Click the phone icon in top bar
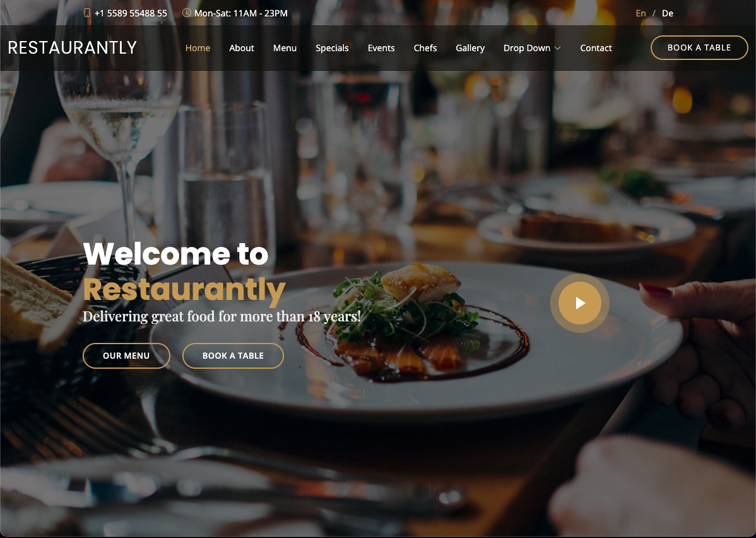The width and height of the screenshot is (756, 538). click(x=87, y=13)
